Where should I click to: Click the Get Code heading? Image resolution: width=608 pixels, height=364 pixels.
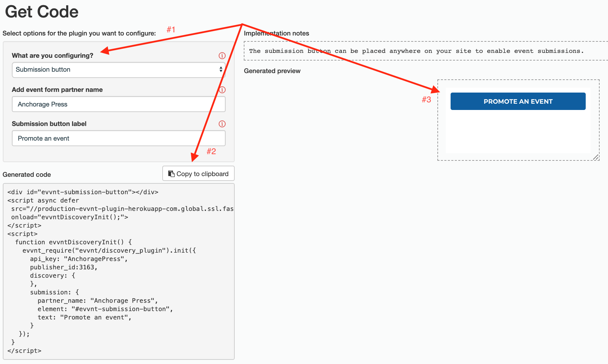(x=42, y=11)
